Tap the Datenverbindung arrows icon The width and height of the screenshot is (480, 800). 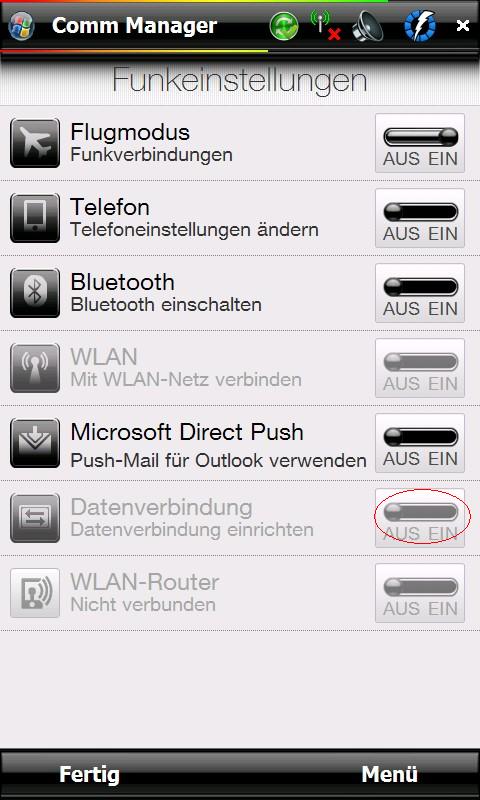(35, 518)
